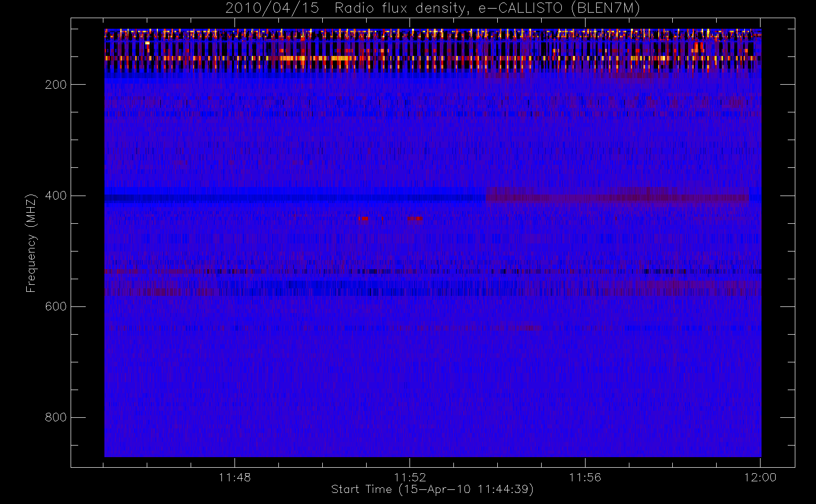Screen dimensions: 816x504
Task: Select the 'Frequency (MHZ)' y-axis label
Action: [x=31, y=243]
